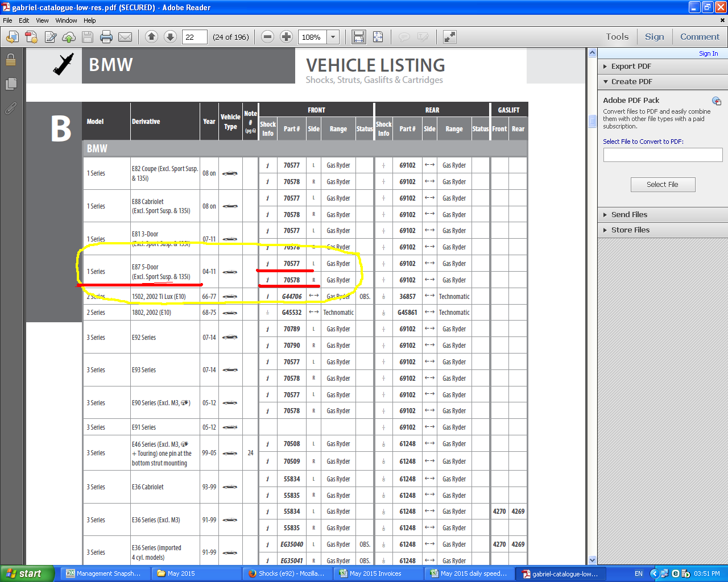Go to next page with down arrow
Screen dimensions: 728x582
coord(170,37)
